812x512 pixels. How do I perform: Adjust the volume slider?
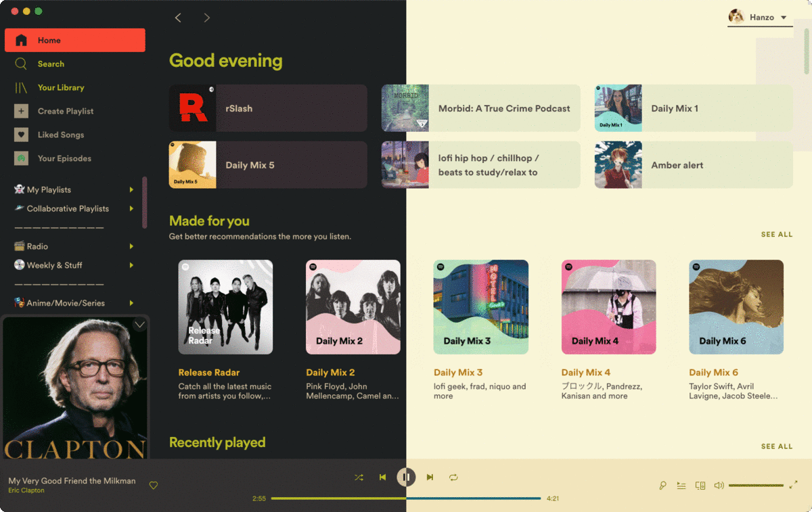tap(756, 486)
